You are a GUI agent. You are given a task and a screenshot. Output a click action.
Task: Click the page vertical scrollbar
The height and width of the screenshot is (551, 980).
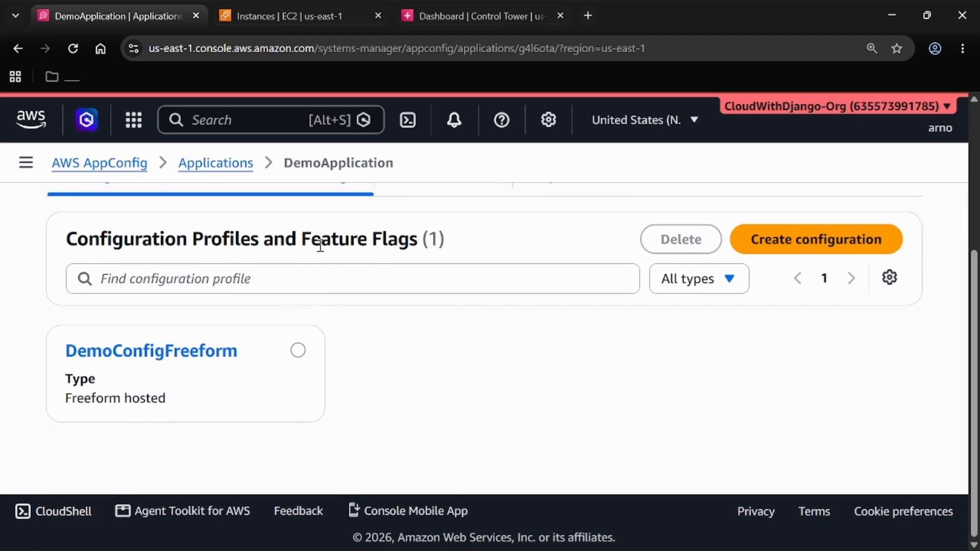point(974,393)
